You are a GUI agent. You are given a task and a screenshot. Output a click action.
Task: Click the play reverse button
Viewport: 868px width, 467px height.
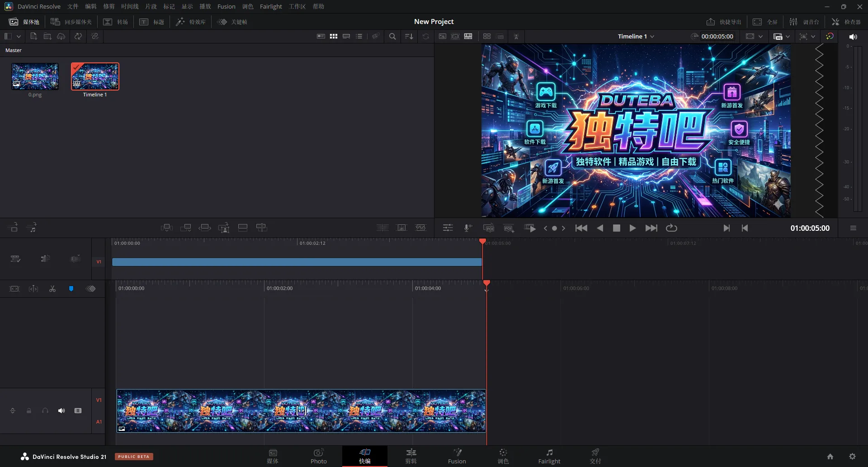600,228
